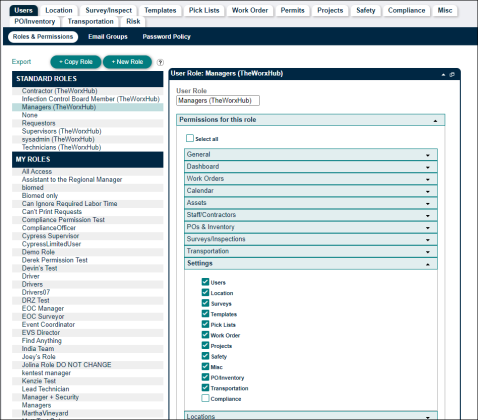Expand the POs & Inventory permissions section
This screenshot has height=420, width=478.
[311, 227]
